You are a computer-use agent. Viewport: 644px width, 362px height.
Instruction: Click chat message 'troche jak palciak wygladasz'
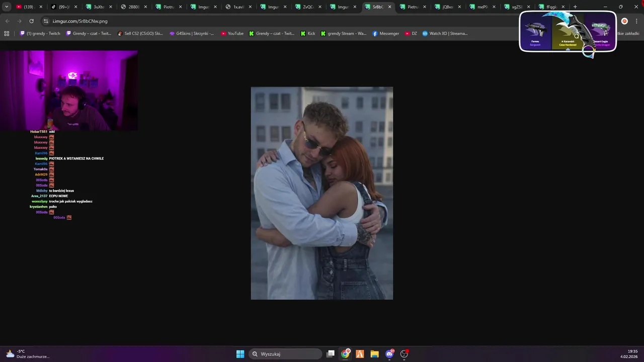click(70, 201)
